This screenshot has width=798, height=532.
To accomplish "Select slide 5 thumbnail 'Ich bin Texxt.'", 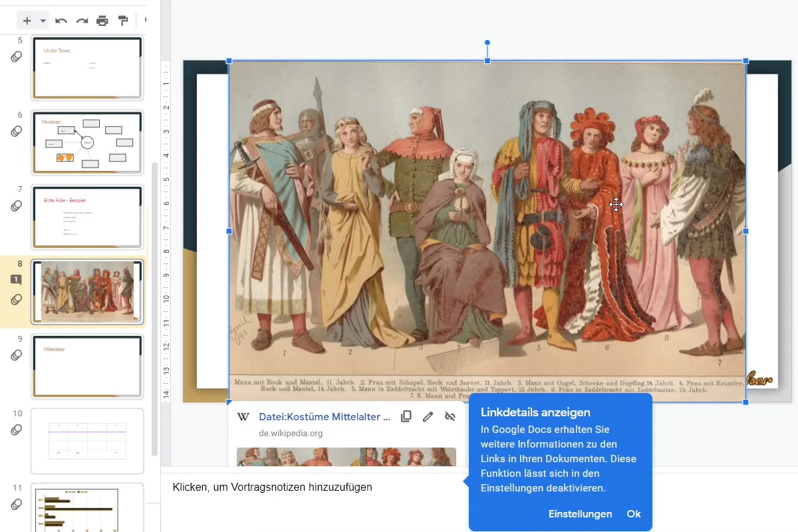I will point(87,68).
